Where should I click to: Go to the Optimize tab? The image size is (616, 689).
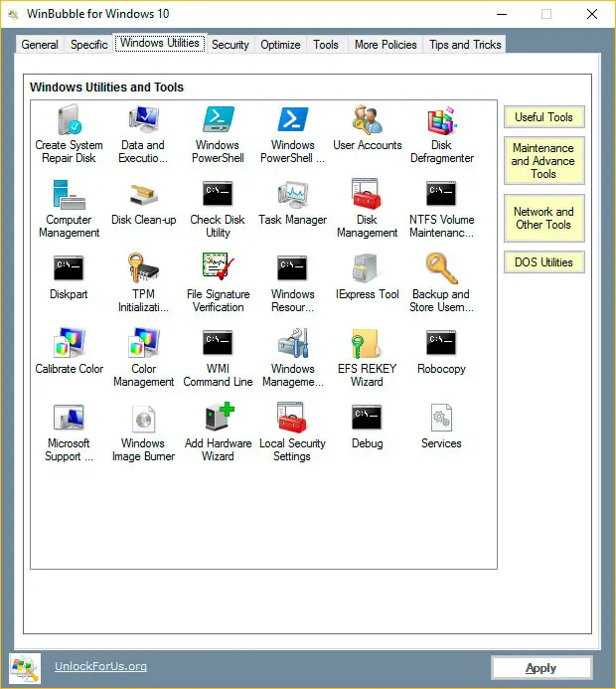280,45
